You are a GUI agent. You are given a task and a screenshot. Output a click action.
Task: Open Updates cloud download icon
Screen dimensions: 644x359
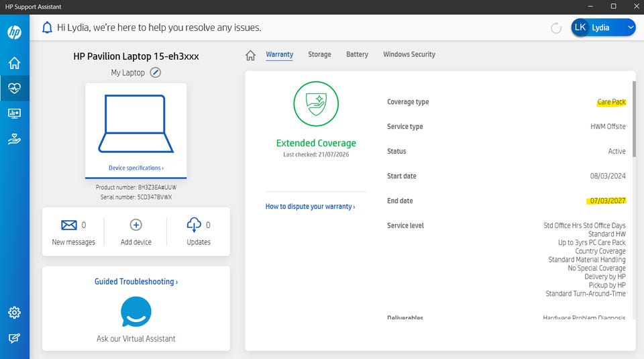pyautogui.click(x=194, y=225)
